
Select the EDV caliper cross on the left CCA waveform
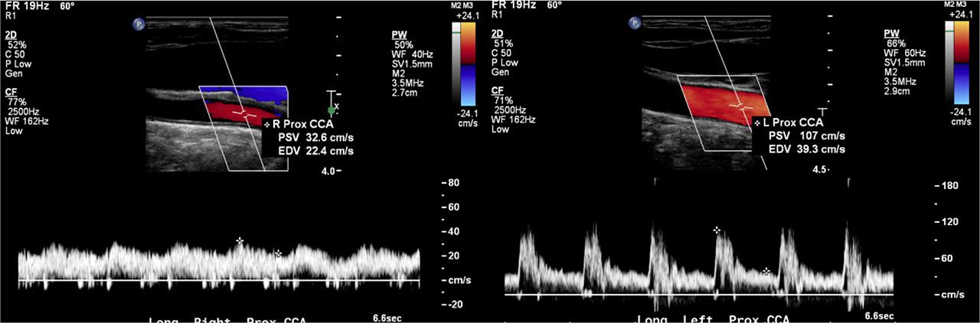[x=766, y=271]
